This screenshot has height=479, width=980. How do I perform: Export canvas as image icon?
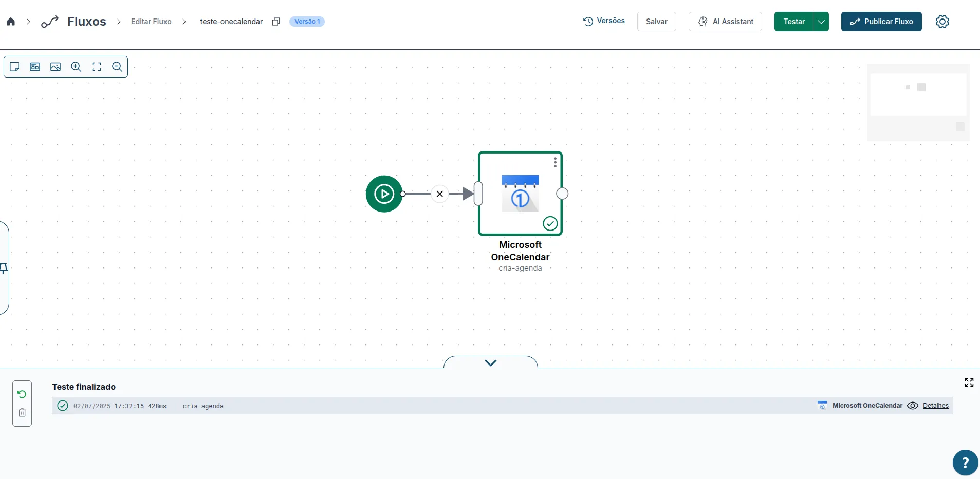(56, 67)
